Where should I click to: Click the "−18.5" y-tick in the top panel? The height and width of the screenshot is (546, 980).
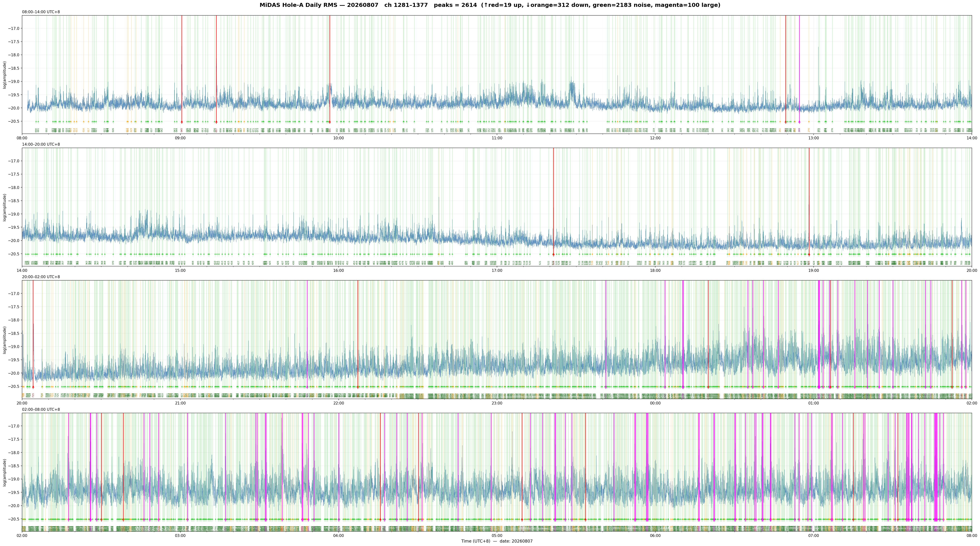tap(14, 68)
